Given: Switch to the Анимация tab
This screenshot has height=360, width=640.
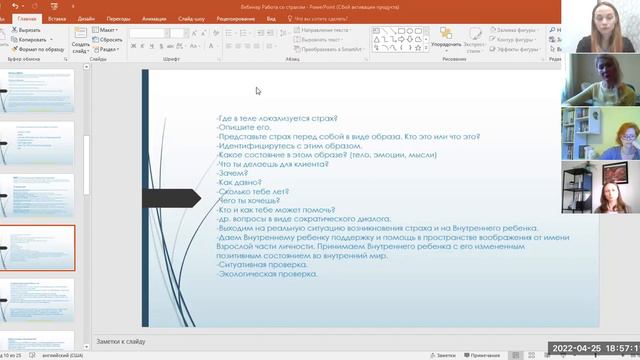Looking at the screenshot, I should click(154, 19).
